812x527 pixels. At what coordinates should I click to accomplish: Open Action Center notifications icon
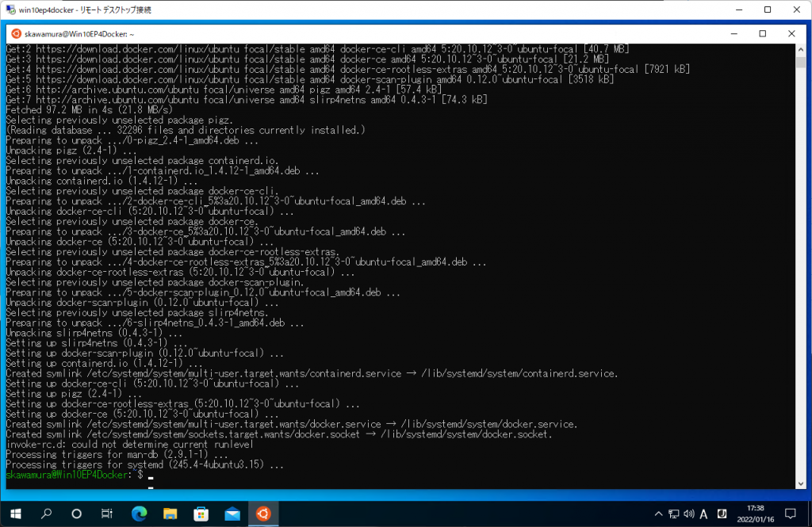791,514
